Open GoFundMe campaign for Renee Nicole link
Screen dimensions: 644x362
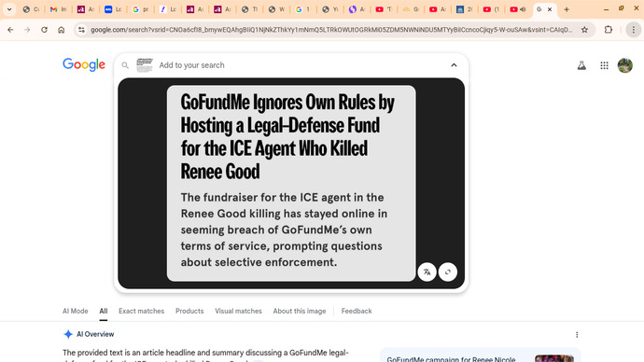click(451, 359)
